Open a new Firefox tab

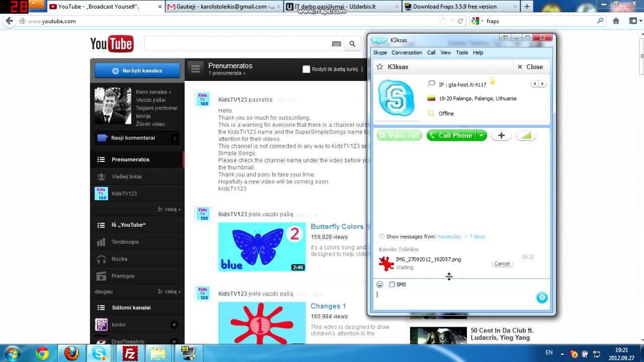[x=527, y=7]
